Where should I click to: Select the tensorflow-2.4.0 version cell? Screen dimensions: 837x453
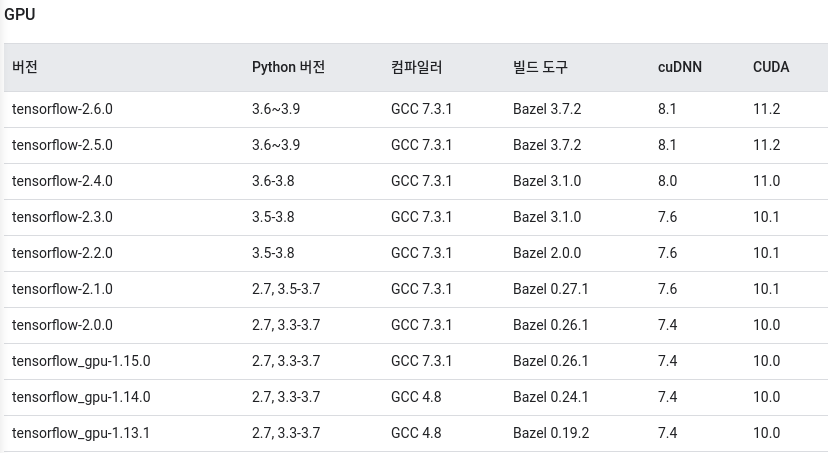point(62,181)
